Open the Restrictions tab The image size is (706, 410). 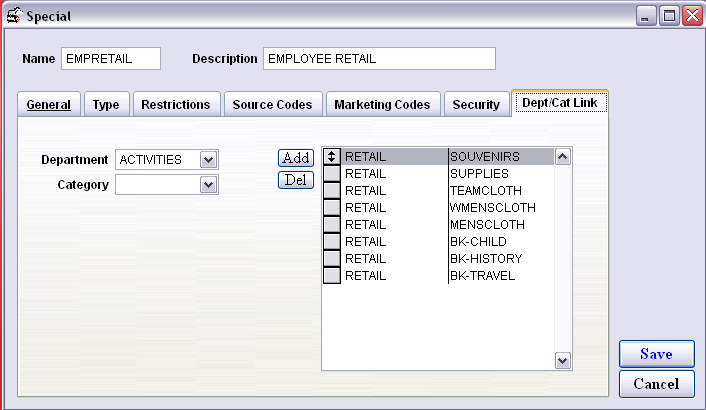click(x=176, y=104)
